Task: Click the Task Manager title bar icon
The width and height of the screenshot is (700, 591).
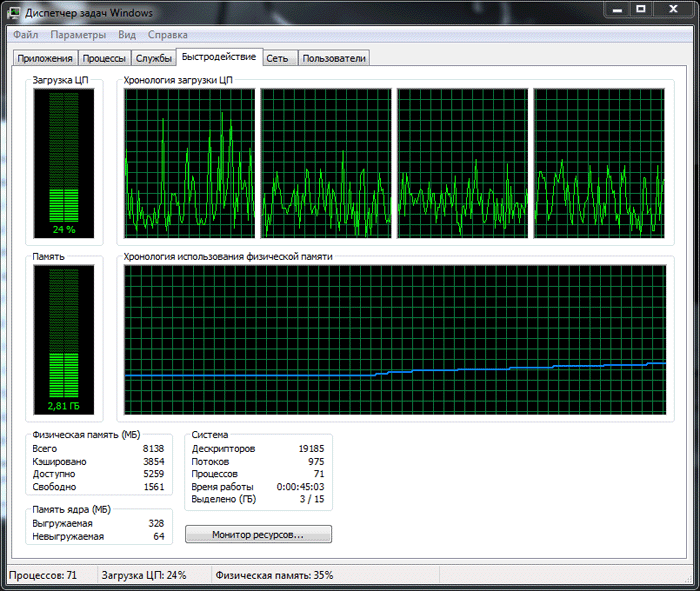Action: (13, 12)
